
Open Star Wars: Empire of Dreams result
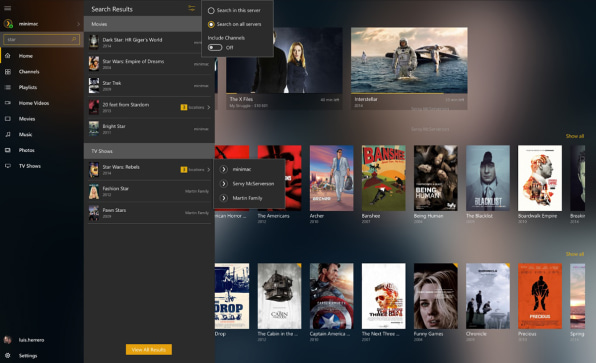coord(149,64)
